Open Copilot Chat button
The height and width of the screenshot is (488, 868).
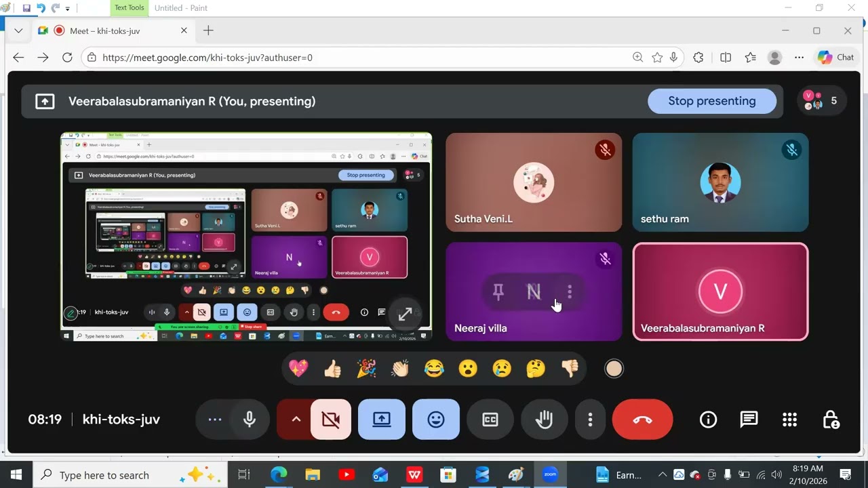(x=835, y=58)
